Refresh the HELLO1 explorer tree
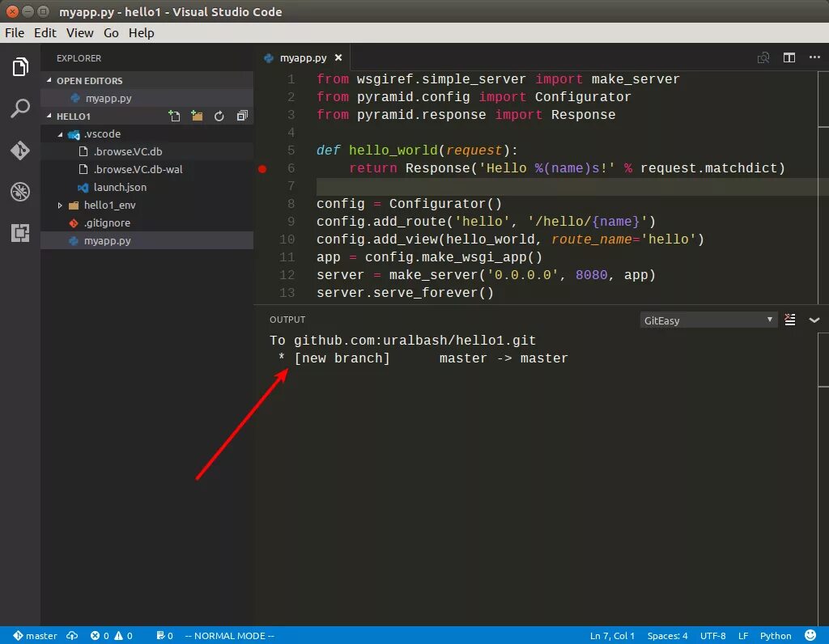Screen dimensions: 829x644 point(219,117)
